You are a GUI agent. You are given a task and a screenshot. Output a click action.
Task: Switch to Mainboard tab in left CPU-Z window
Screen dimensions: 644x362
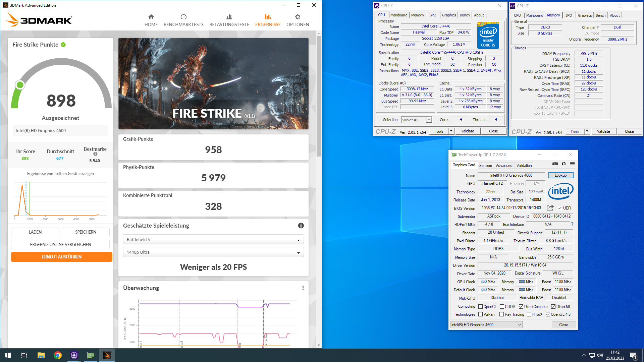[399, 15]
